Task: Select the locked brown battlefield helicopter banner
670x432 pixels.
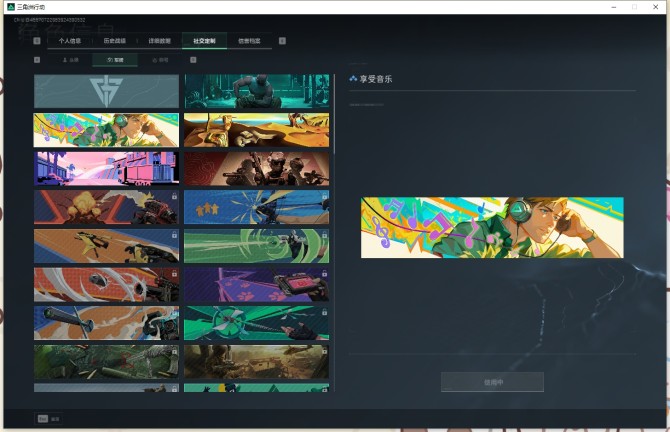Action: pyautogui.click(x=257, y=362)
